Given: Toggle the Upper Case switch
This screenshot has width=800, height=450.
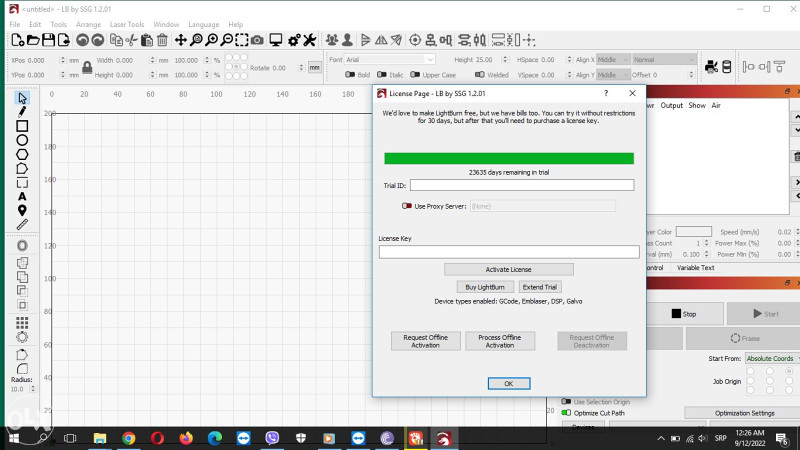Looking at the screenshot, I should [415, 74].
